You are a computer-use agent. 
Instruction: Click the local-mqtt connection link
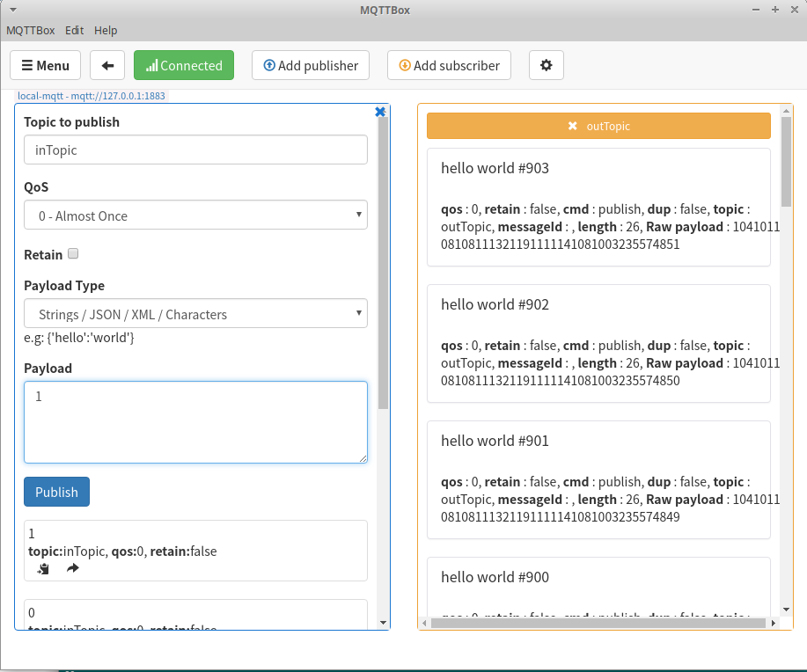coord(92,96)
